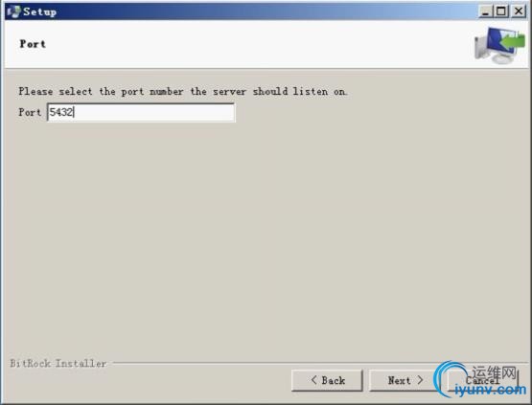Click the Setup window icon in title bar
The image size is (532, 405).
coord(14,11)
